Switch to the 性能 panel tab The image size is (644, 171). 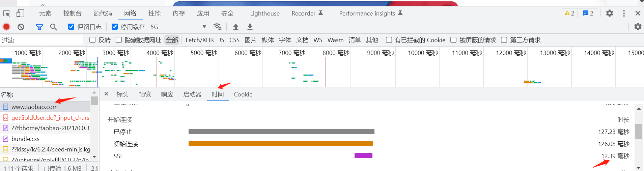click(x=155, y=13)
